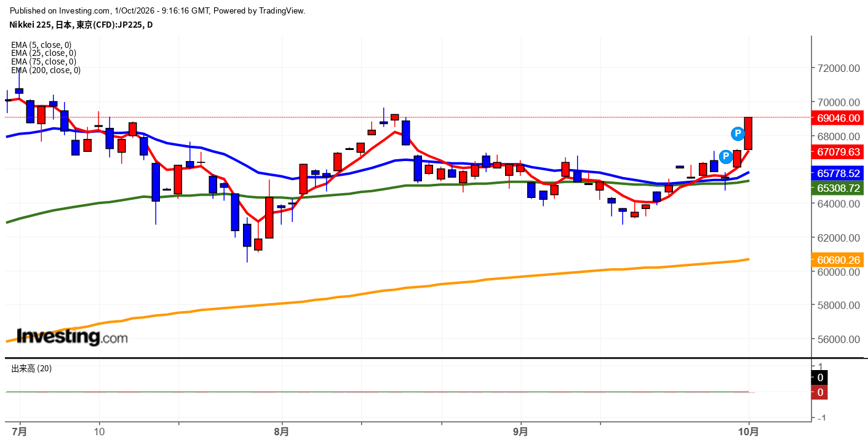Click the lower blue P marker icon
Screen dimensions: 868x442
[x=726, y=156]
